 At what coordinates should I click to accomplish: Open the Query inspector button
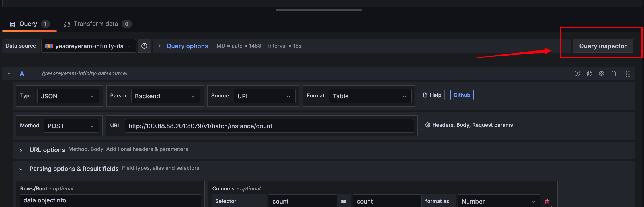point(603,46)
